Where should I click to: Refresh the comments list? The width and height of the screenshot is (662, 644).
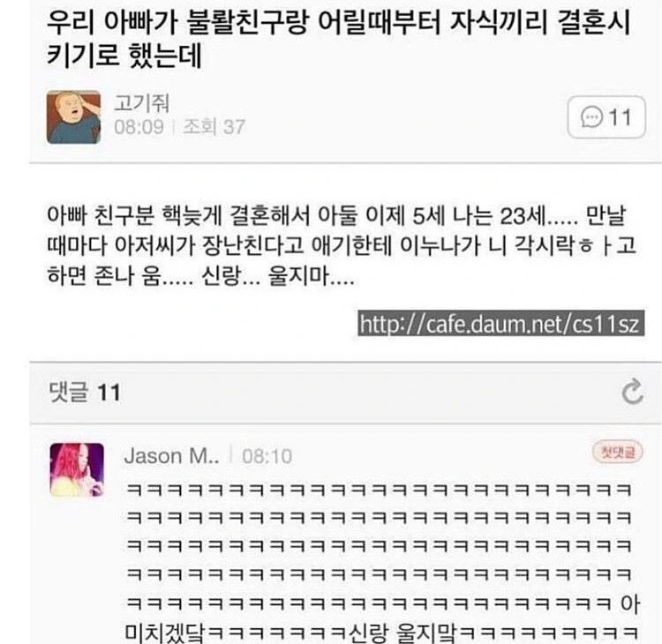(632, 392)
